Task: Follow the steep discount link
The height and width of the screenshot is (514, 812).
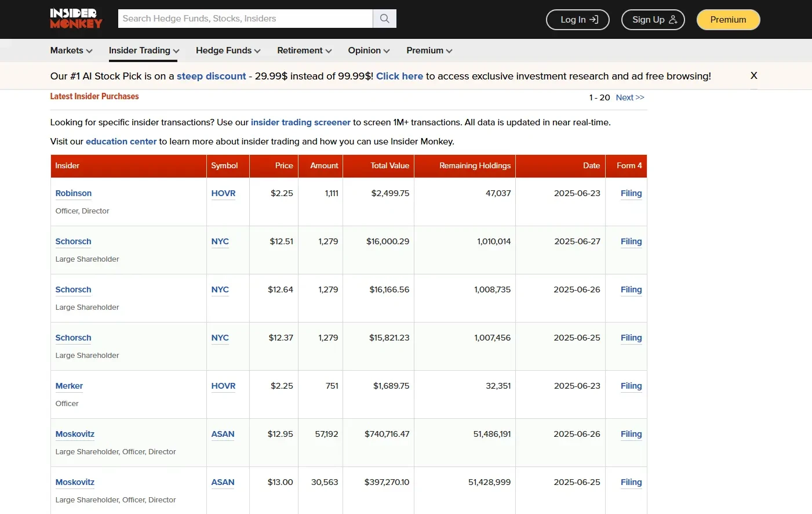Action: (212, 76)
